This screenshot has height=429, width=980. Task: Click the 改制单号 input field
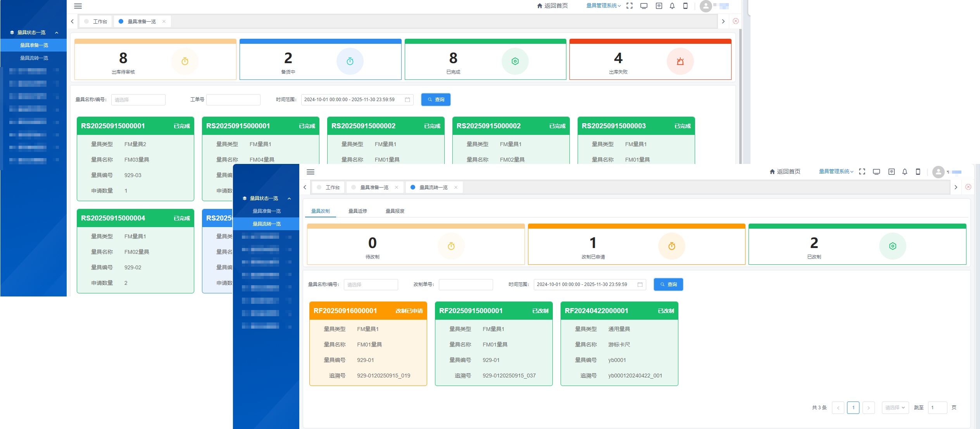click(466, 284)
